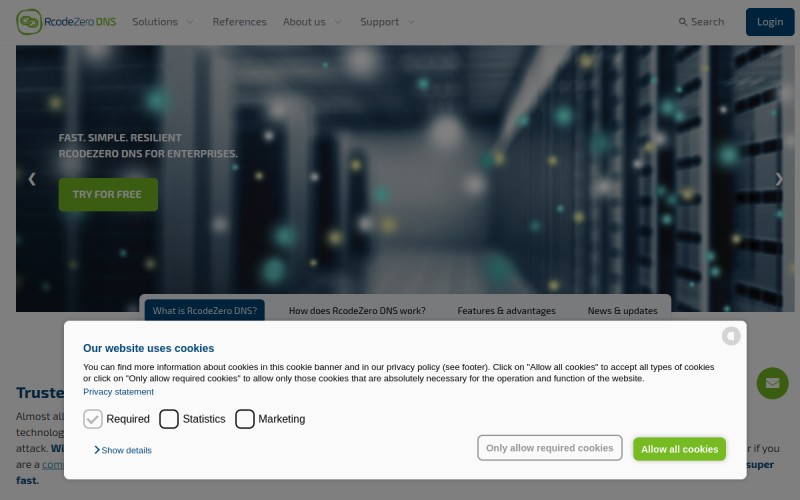Enable the Marketing cookies checkbox

[x=245, y=419]
